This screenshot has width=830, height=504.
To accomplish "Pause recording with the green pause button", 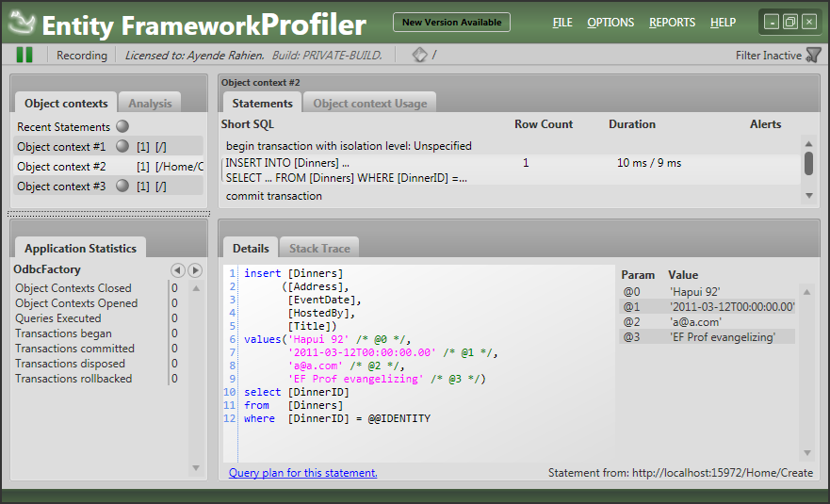I will point(24,55).
